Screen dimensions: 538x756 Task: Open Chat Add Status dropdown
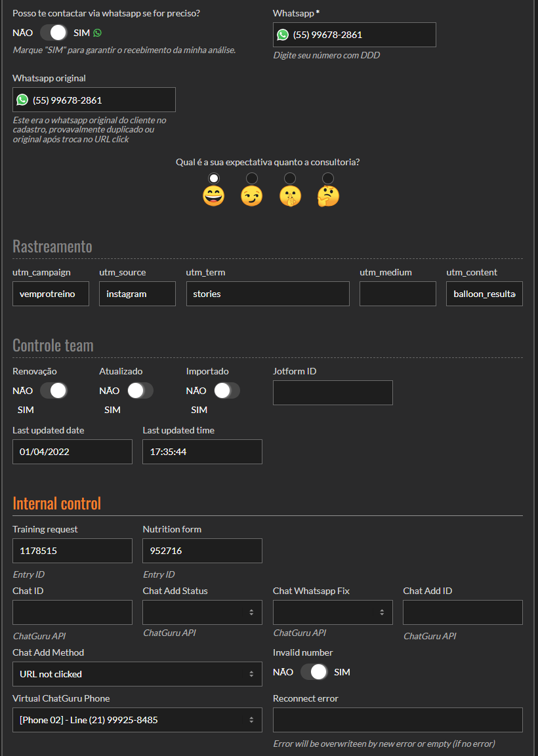202,612
